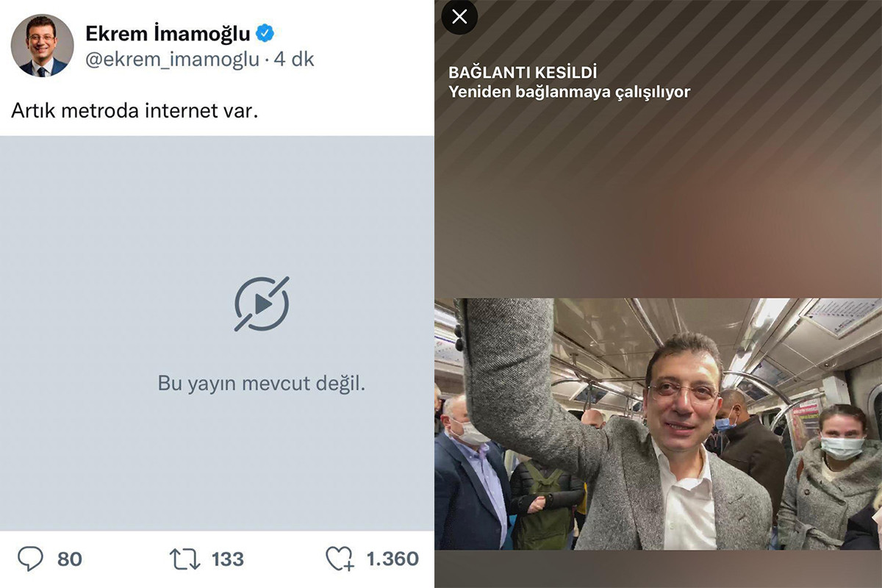This screenshot has height=588, width=882.
Task: Like the tweet with the heart icon
Action: pyautogui.click(x=340, y=559)
